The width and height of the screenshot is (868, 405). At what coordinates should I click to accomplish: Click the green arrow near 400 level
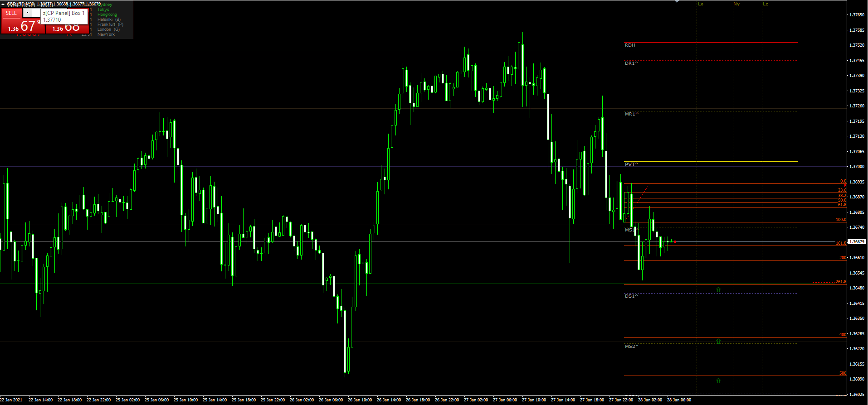click(718, 341)
